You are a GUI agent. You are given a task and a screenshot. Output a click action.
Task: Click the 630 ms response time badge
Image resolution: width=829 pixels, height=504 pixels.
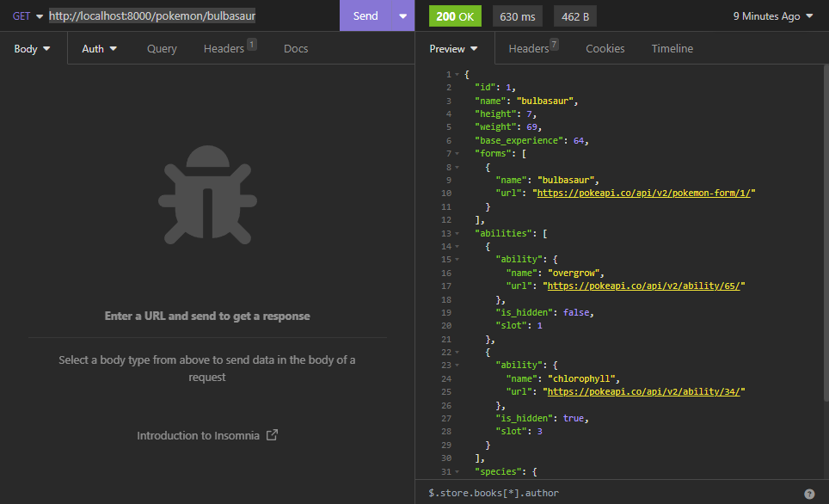518,16
